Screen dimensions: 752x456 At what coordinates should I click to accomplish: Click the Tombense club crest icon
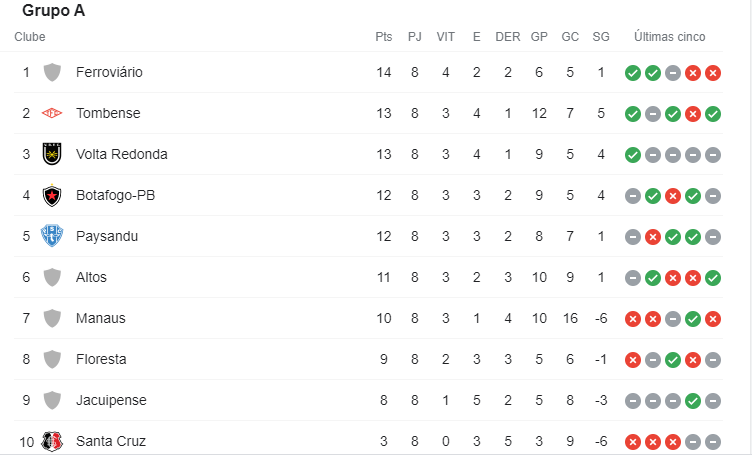pyautogui.click(x=52, y=113)
